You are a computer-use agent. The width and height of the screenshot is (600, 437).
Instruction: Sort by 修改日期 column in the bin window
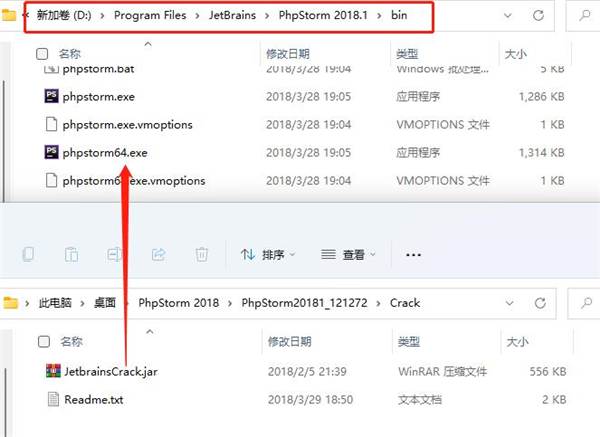288,54
